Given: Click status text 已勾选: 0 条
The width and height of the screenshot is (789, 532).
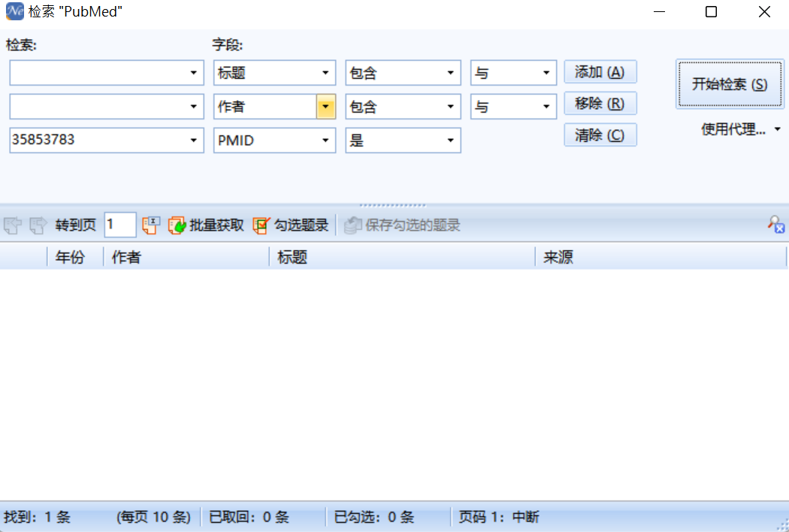Looking at the screenshot, I should [x=374, y=517].
